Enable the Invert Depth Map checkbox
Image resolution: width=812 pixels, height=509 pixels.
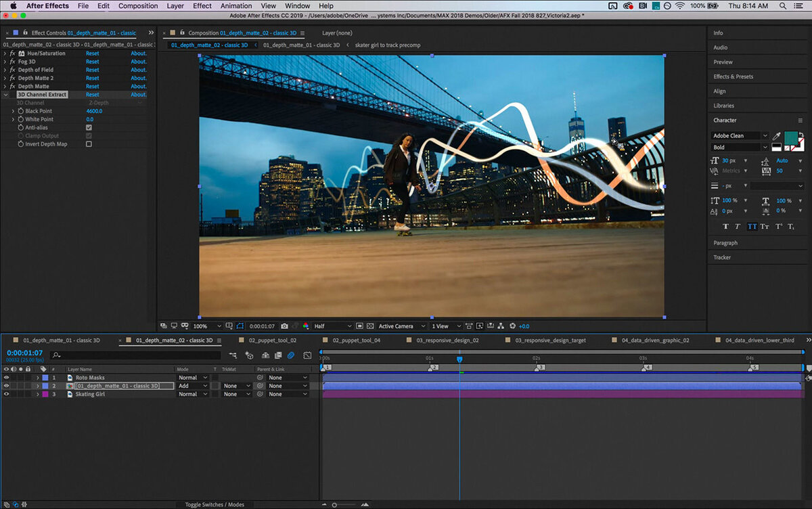point(89,144)
